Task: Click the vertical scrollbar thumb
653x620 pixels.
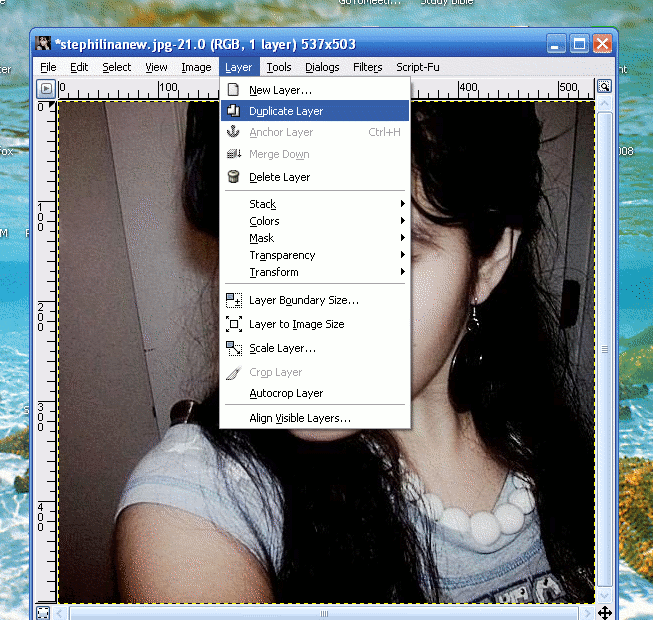Action: click(604, 349)
